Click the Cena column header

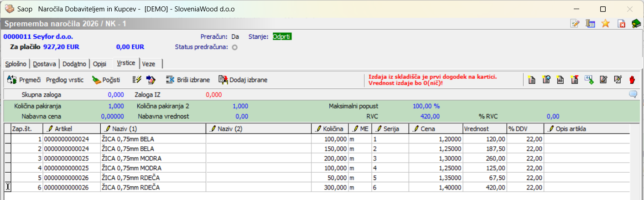pyautogui.click(x=436, y=128)
